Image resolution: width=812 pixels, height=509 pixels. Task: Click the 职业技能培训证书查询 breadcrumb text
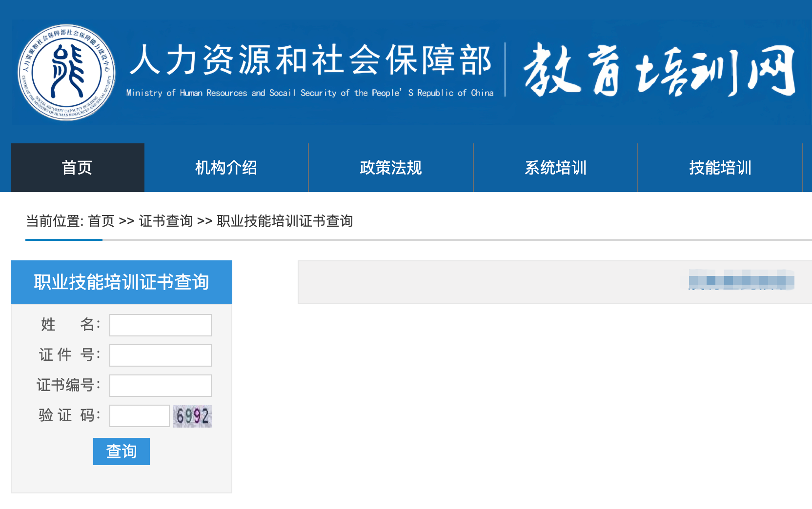coord(285,221)
